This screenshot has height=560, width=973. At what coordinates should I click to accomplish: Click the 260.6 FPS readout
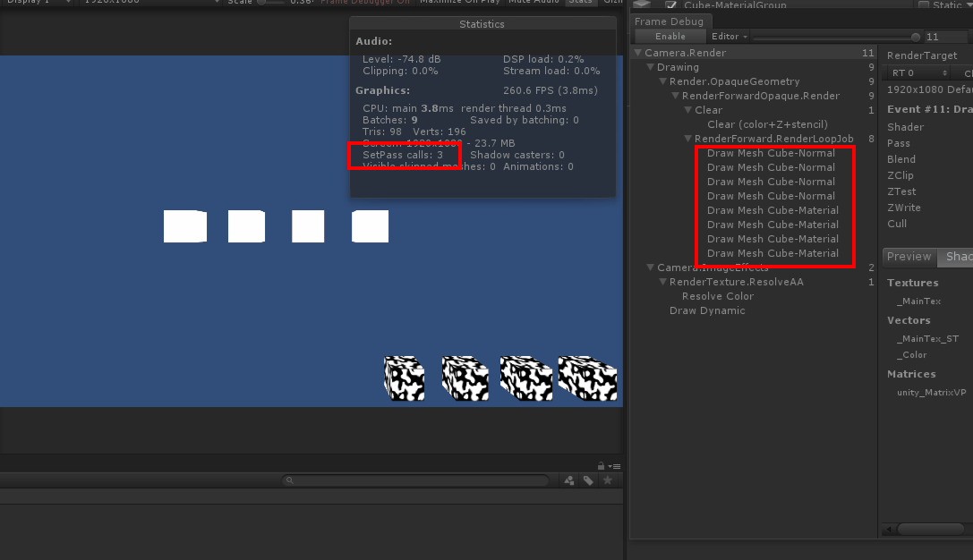point(551,90)
